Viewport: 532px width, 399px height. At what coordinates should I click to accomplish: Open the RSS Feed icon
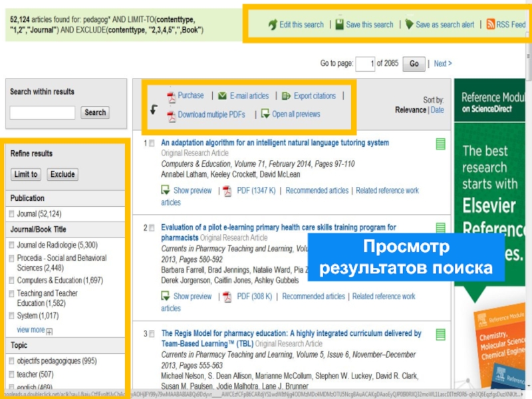pyautogui.click(x=491, y=25)
